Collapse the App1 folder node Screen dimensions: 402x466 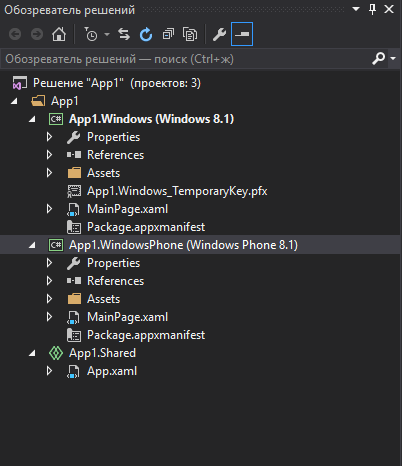(x=14, y=101)
